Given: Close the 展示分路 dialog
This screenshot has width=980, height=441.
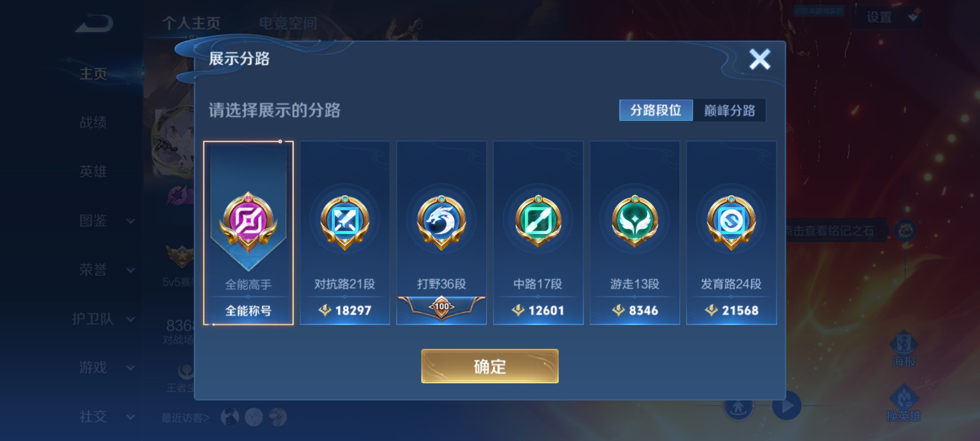Looking at the screenshot, I should [760, 60].
